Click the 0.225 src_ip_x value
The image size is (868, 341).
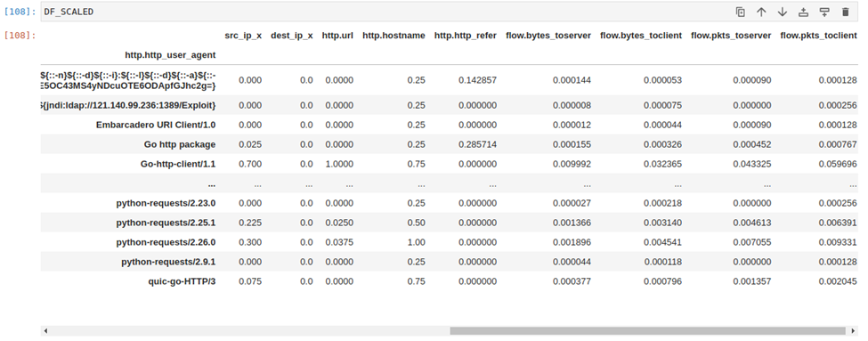coord(250,223)
